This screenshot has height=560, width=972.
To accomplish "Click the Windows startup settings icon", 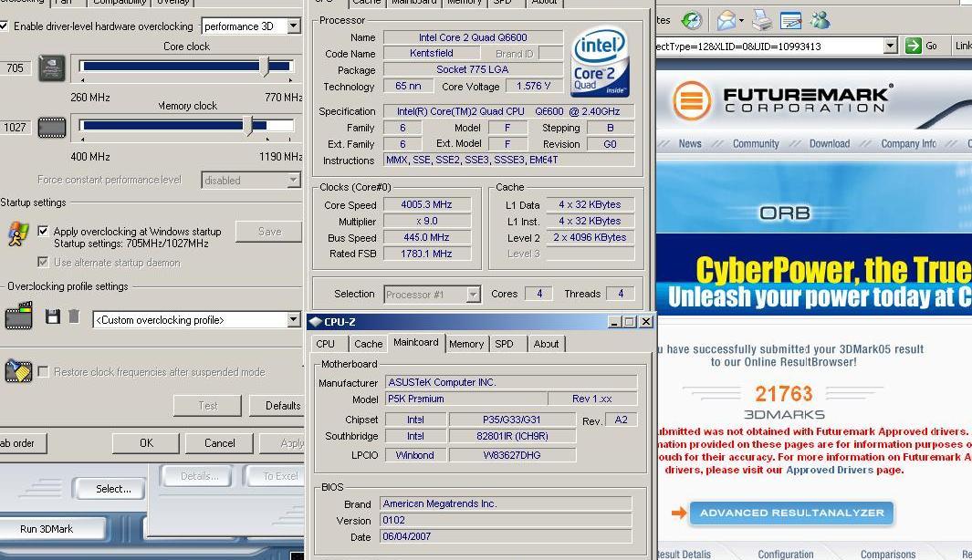I will 17,234.
